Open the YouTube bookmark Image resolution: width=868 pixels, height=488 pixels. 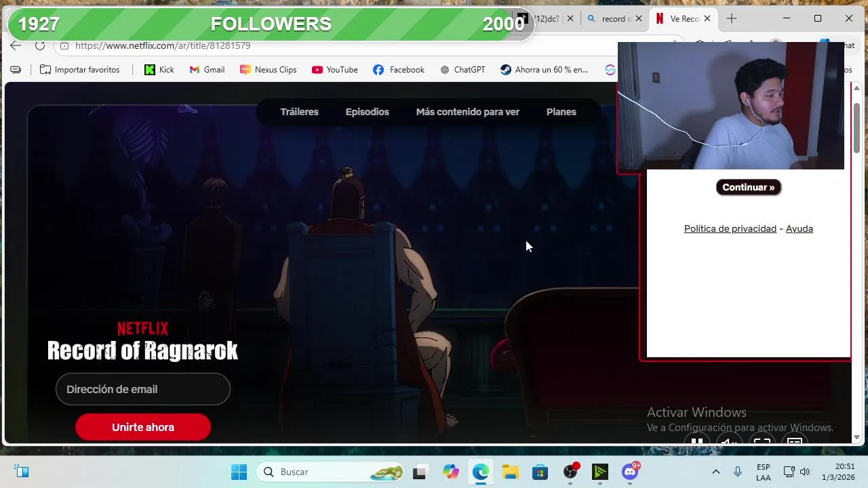[x=335, y=70]
